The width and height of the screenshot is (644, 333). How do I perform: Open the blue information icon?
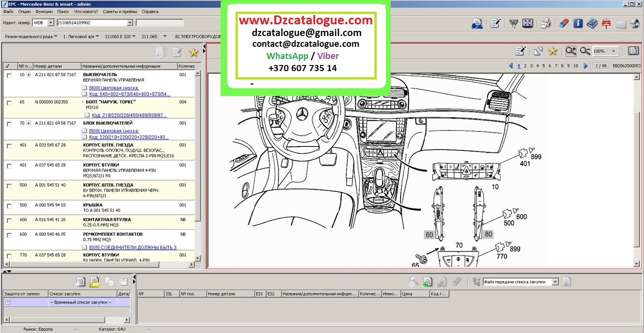578,23
